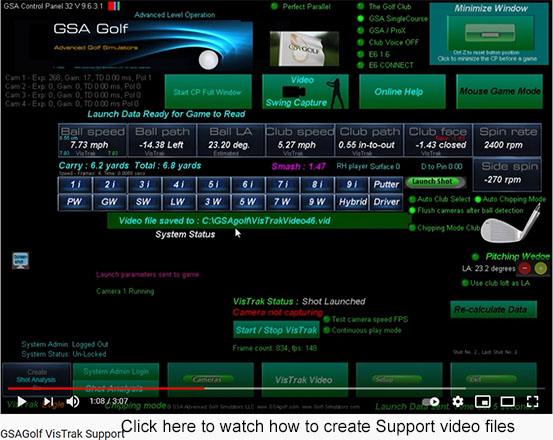Click Create Shot Analysis file button
553x440 pixels.
pos(36,379)
